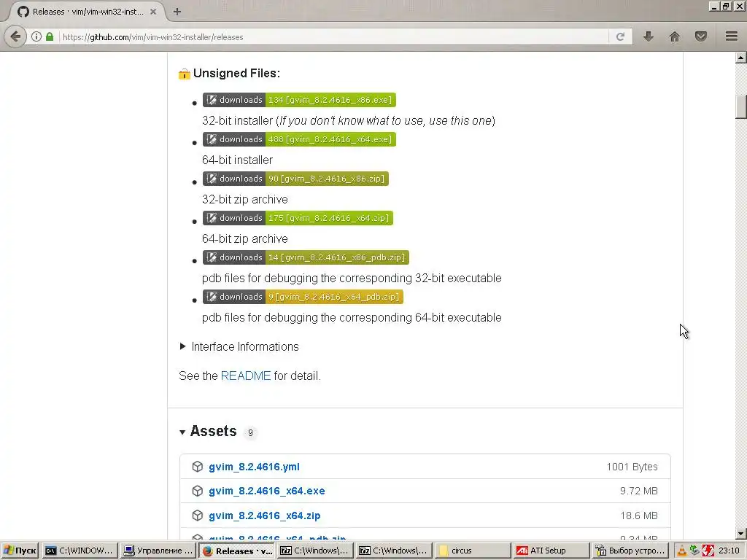Viewport: 747px width, 560px height.
Task: Click the 18.6 MB file size text
Action: [x=638, y=516]
